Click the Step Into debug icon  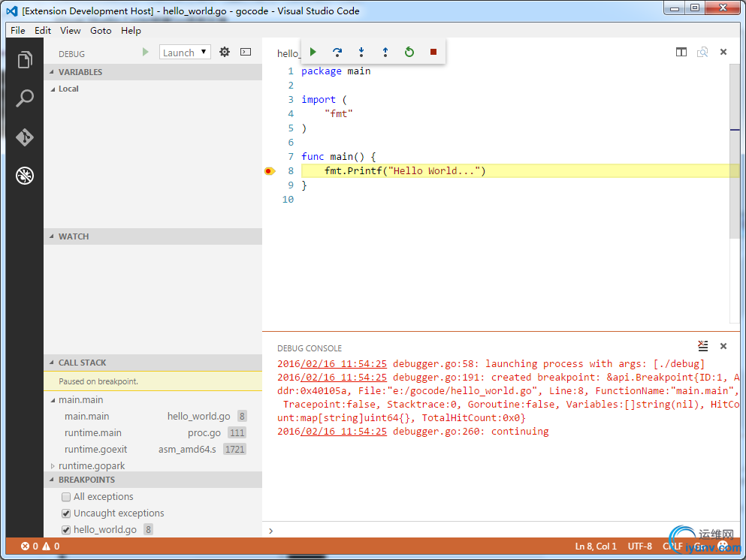click(361, 52)
